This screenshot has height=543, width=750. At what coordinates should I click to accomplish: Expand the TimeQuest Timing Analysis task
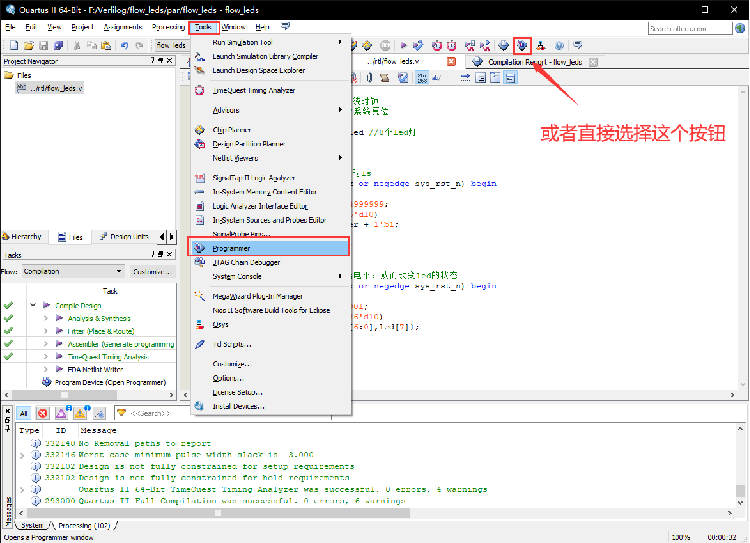[x=45, y=356]
